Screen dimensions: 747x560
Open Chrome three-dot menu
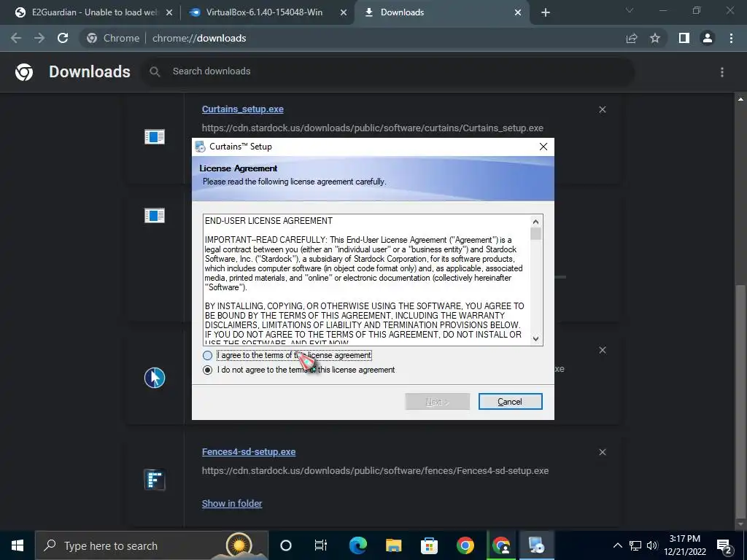click(x=731, y=38)
